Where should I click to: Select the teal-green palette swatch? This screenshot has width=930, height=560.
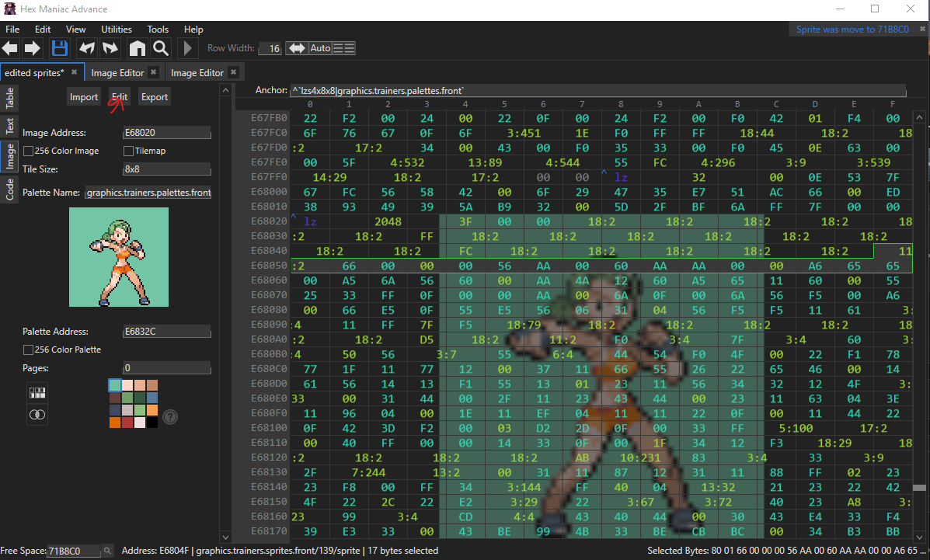[114, 385]
